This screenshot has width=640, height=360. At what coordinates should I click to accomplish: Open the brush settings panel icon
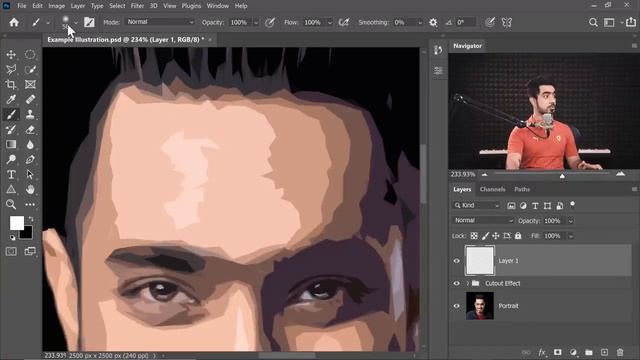click(89, 22)
